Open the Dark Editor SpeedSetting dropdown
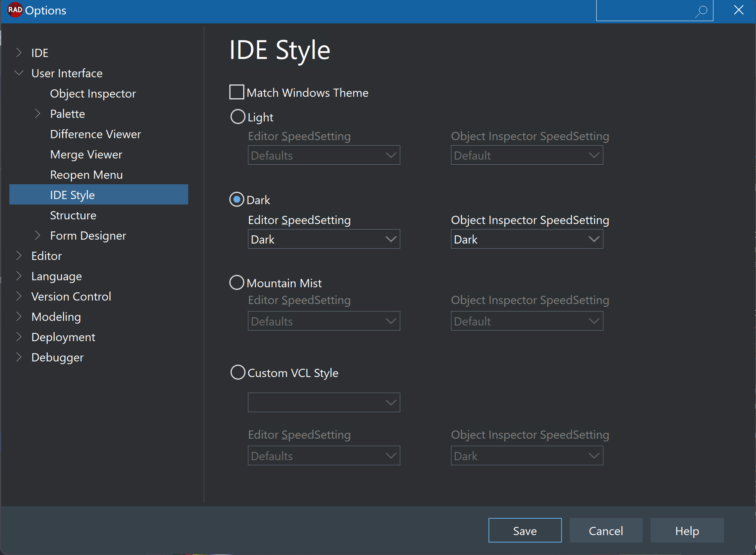Screen dimensions: 756x555 coord(324,239)
